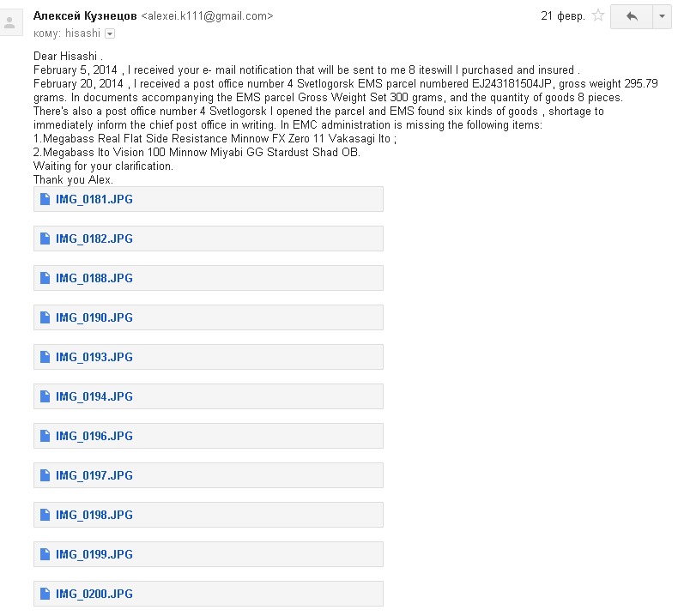Image resolution: width=678 pixels, height=616 pixels.
Task: Click sender name Алексей Кузнецов
Action: click(x=85, y=16)
